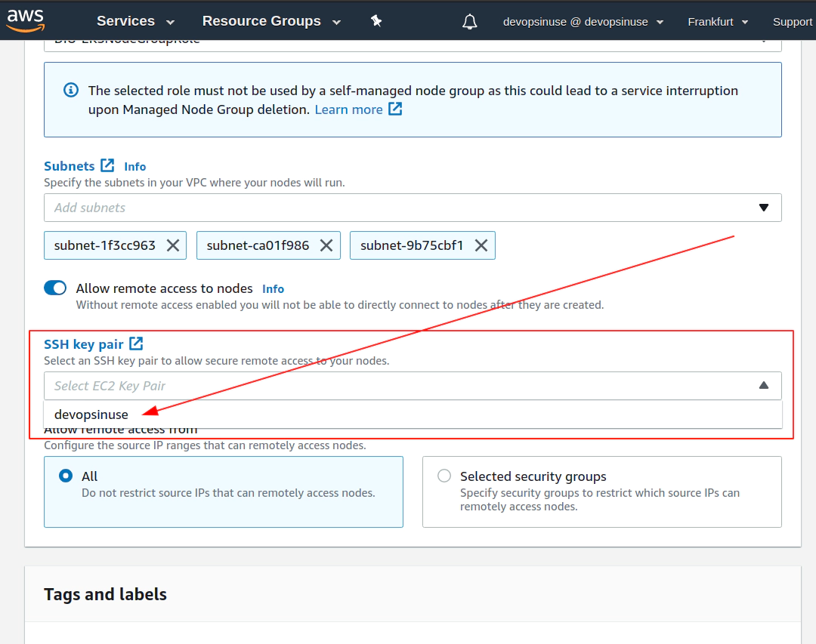
Task: Open the Frankfurt region selector
Action: coord(718,22)
